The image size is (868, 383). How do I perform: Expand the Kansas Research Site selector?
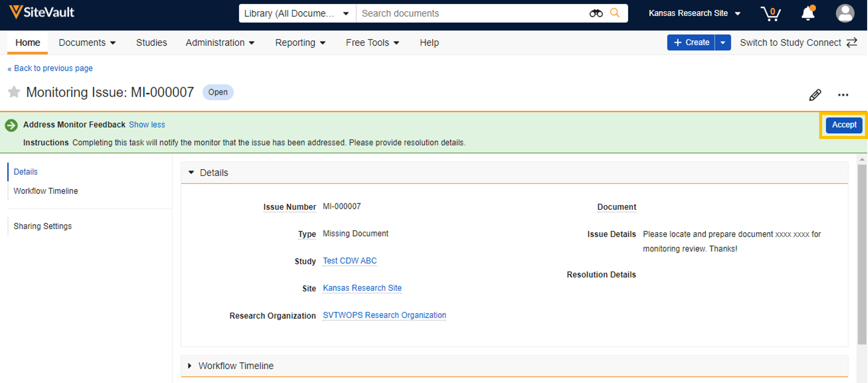694,13
